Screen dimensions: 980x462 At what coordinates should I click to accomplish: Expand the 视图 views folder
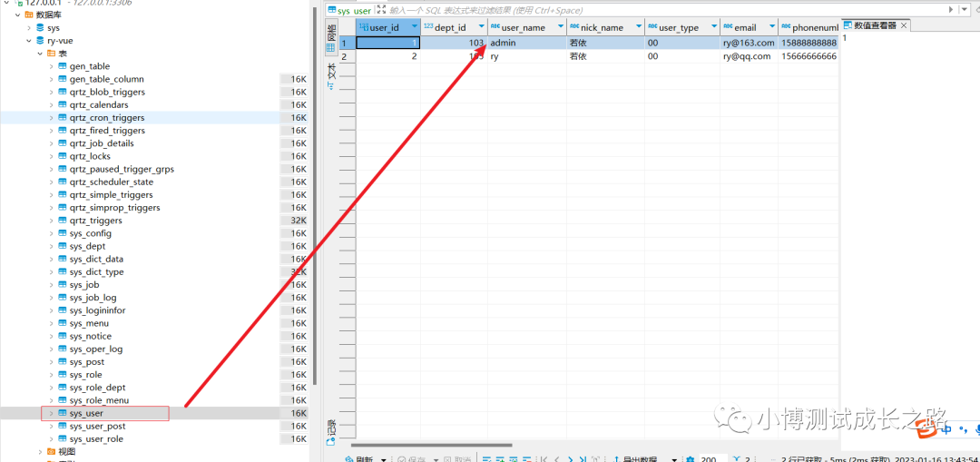pyautogui.click(x=40, y=451)
